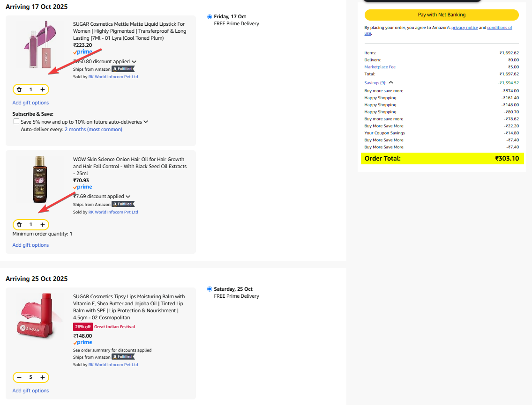Click Prime logo under lipstick price
Image resolution: width=532 pixels, height=405 pixels.
pos(82,52)
